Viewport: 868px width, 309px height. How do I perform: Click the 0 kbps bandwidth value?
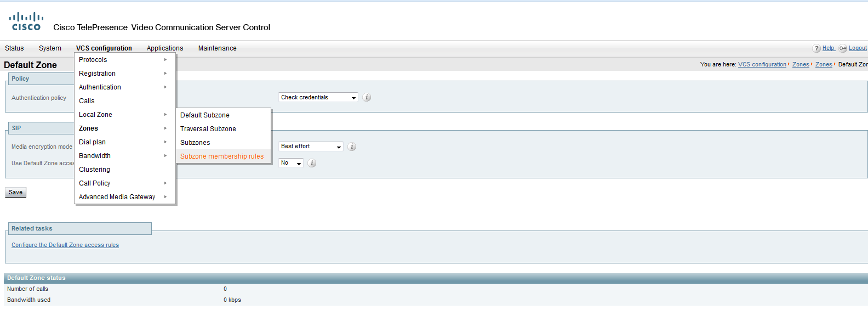[x=232, y=300]
